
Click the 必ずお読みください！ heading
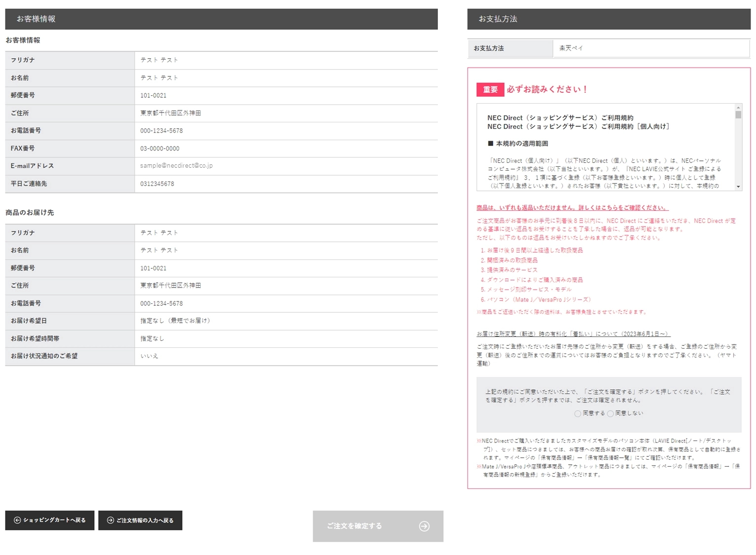(x=547, y=89)
